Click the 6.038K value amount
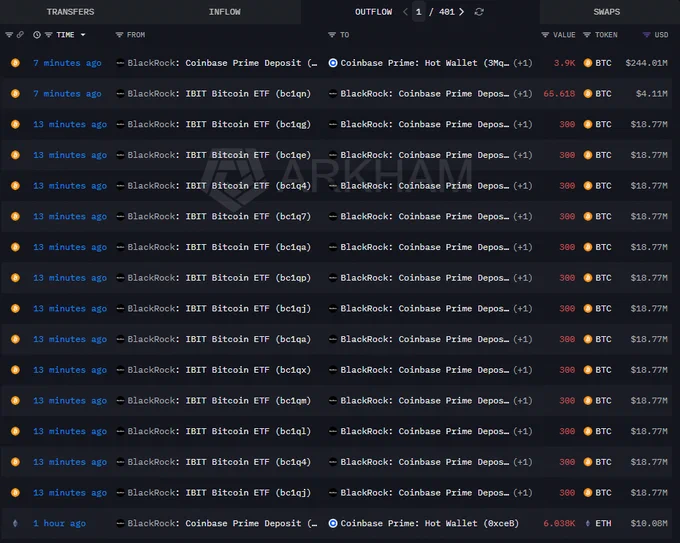 pyautogui.click(x=559, y=523)
